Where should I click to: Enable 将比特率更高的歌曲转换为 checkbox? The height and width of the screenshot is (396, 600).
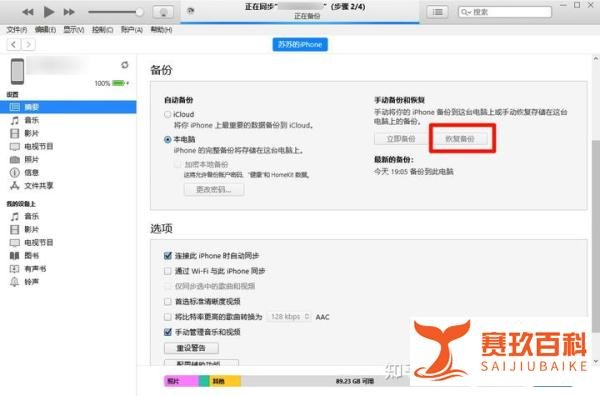click(167, 317)
